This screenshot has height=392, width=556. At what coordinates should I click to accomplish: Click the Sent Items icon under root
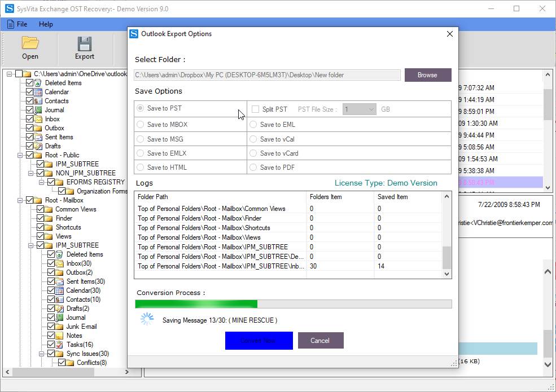38,137
